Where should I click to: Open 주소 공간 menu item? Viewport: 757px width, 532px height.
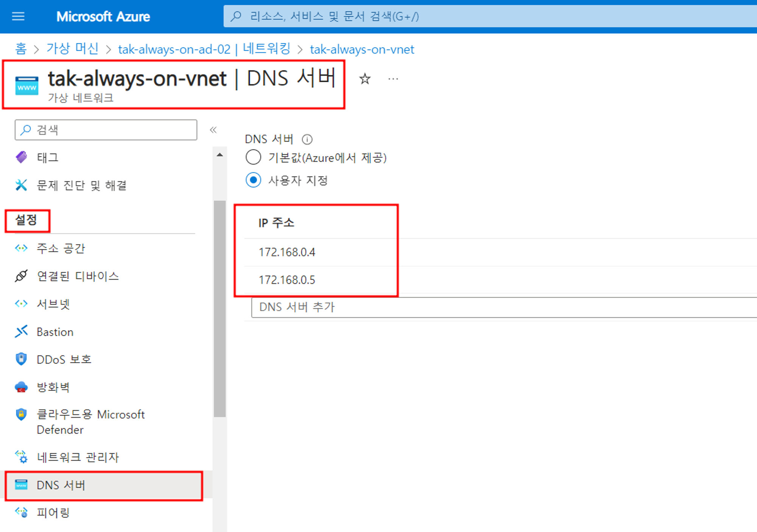click(61, 248)
